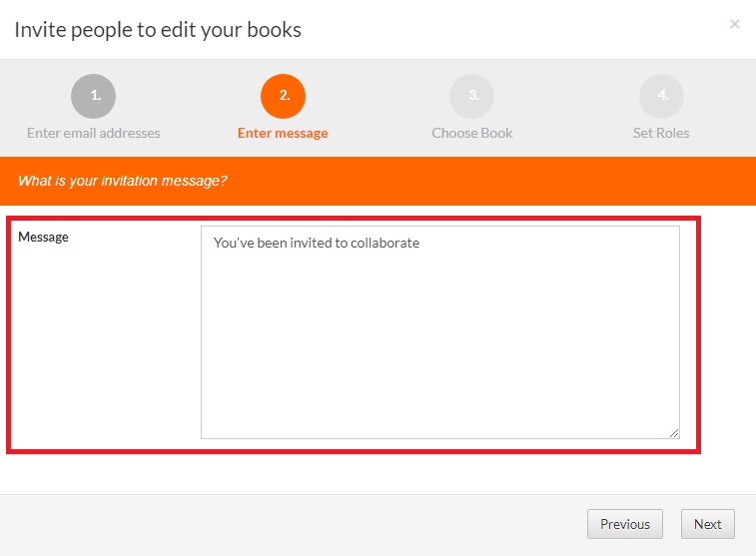This screenshot has height=556, width=756.
Task: Jump to the step 4 circle
Action: (661, 96)
